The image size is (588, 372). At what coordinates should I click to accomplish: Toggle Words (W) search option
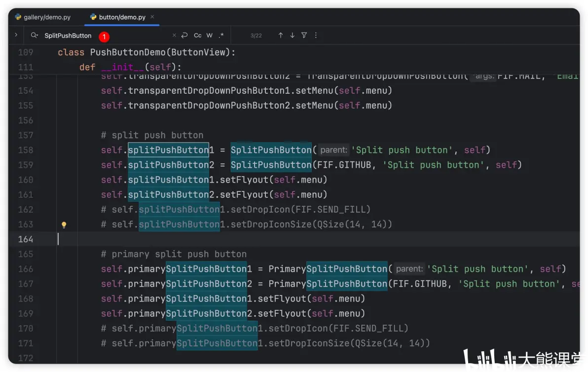(210, 35)
